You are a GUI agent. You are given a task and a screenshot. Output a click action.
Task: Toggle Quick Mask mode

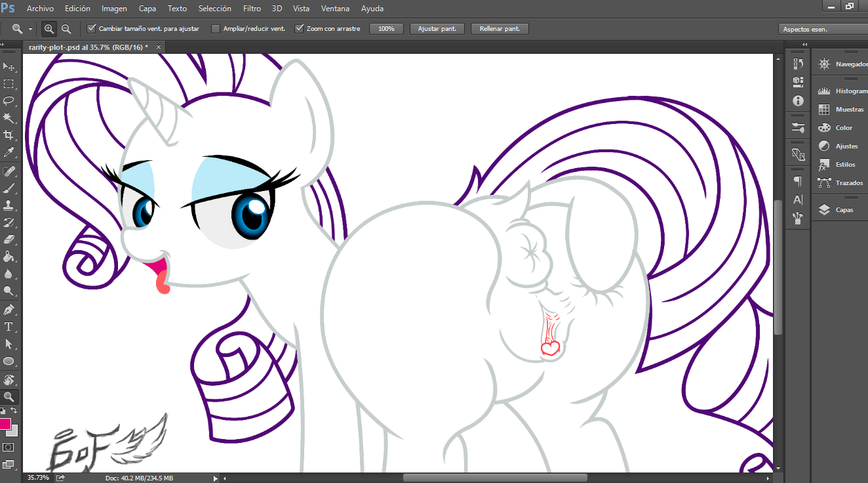[x=9, y=447]
